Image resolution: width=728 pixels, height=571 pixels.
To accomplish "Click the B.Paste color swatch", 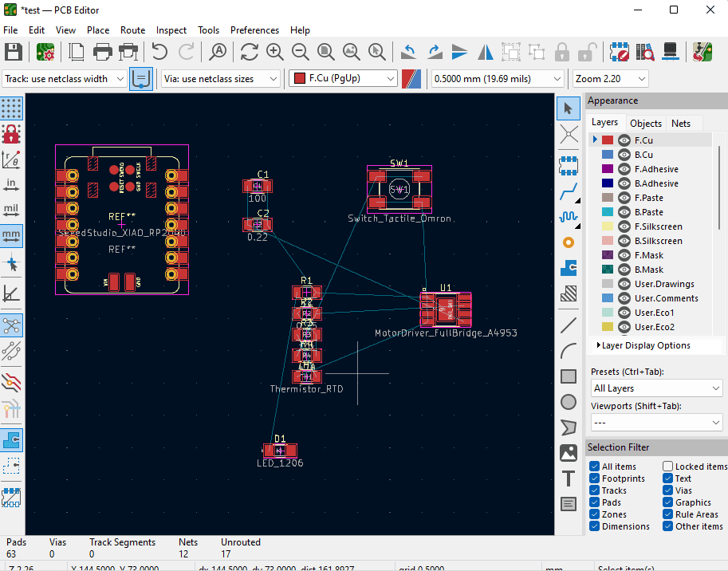I will [x=608, y=212].
